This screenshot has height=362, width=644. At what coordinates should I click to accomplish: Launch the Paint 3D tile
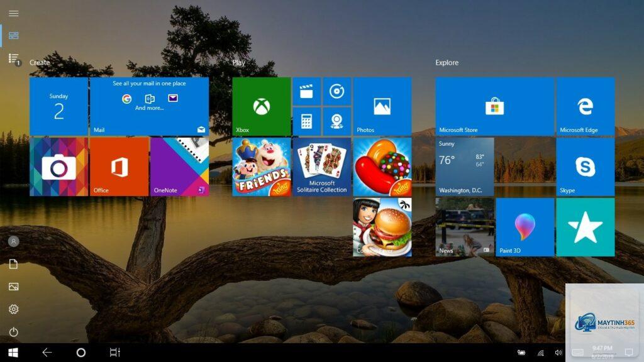click(525, 227)
